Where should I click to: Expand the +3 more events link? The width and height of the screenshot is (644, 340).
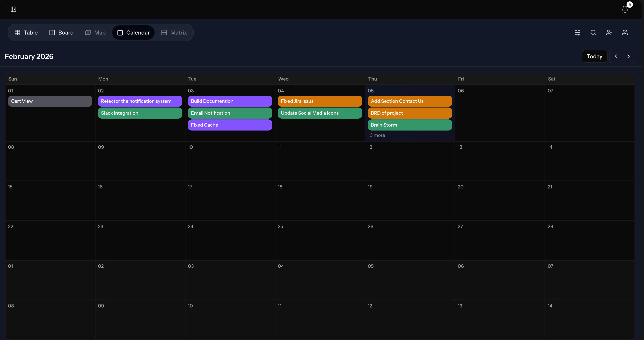(376, 135)
